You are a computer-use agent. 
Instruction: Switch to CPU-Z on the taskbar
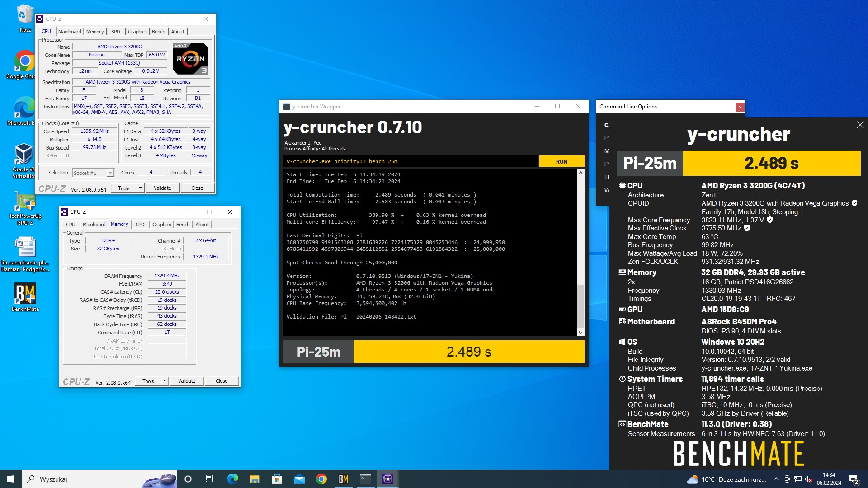(x=387, y=479)
